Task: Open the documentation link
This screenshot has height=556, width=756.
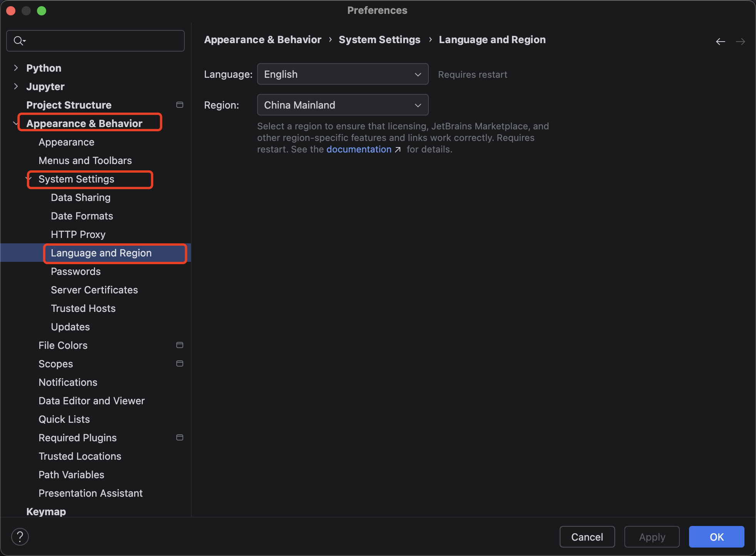Action: [359, 149]
